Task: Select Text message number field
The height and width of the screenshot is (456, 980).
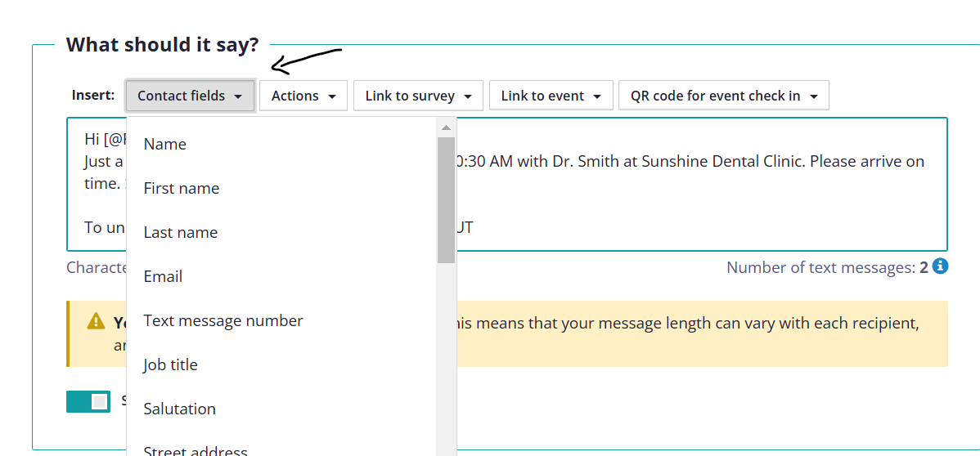Action: [x=281, y=320]
